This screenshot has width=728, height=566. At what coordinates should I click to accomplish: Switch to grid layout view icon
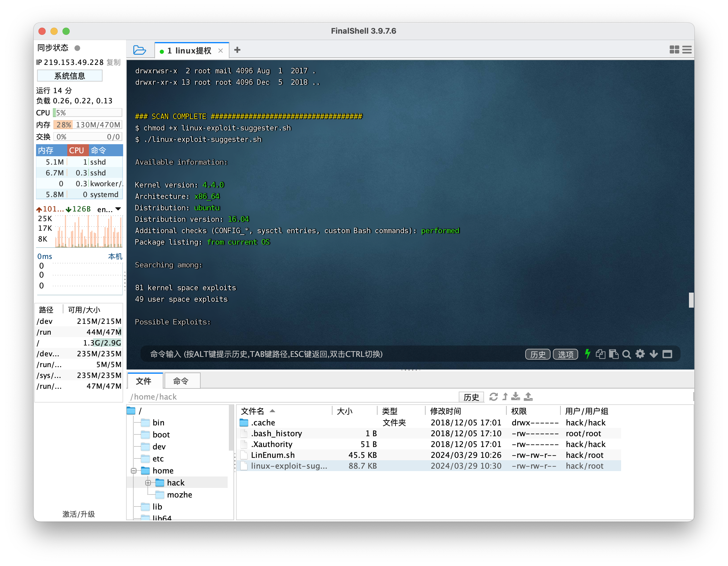674,50
